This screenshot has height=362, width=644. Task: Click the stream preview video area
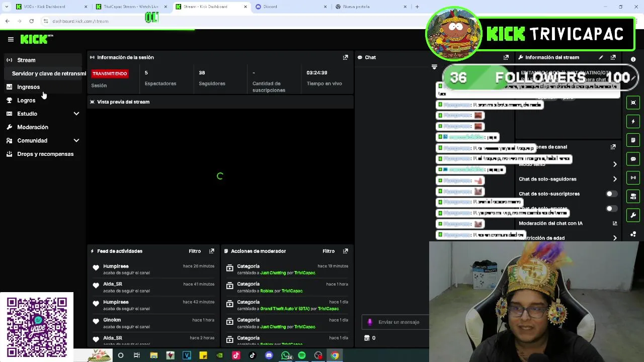[220, 176]
